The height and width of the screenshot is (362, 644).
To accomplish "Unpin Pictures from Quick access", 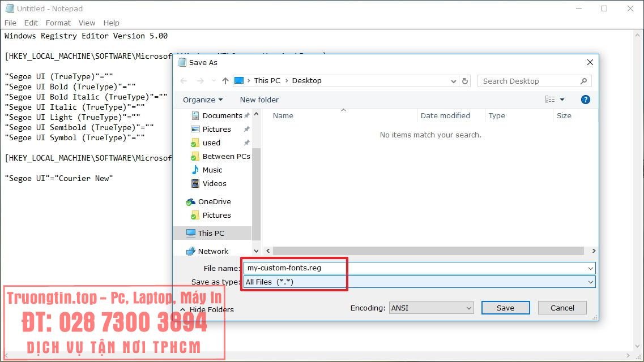I will pyautogui.click(x=246, y=129).
